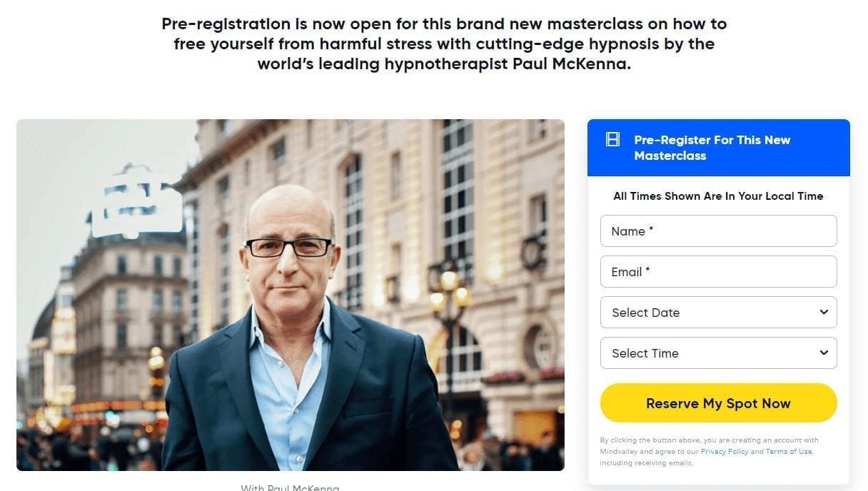Click the disclaimer text mentioning Mindvalley

pos(709,452)
